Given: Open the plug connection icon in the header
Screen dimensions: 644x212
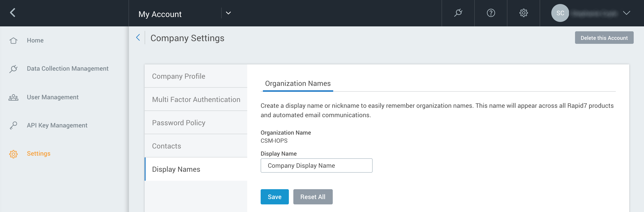Looking at the screenshot, I should [458, 13].
